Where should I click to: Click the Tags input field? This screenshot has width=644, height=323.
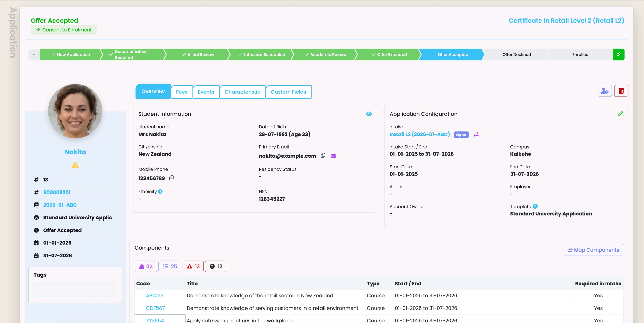pyautogui.click(x=75, y=290)
